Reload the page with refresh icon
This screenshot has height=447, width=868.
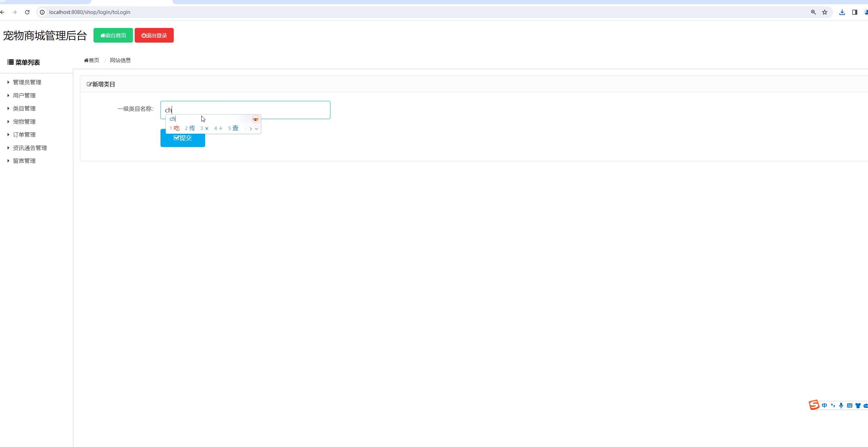tap(27, 12)
